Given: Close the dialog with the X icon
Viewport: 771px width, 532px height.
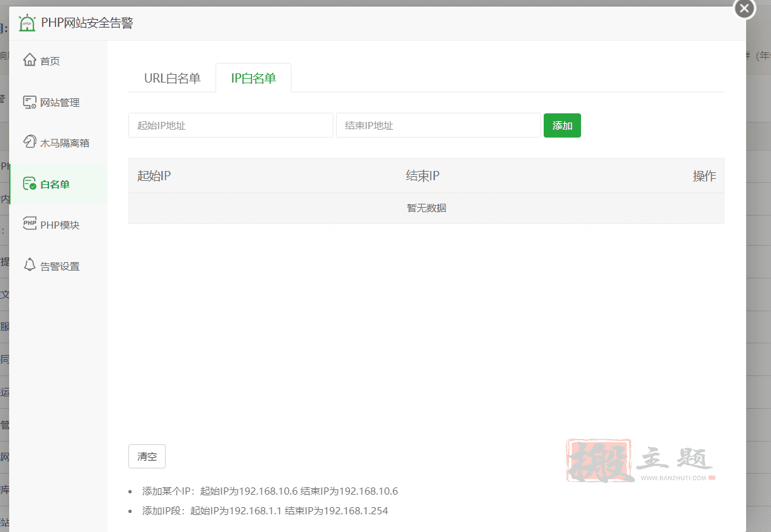Looking at the screenshot, I should [744, 9].
